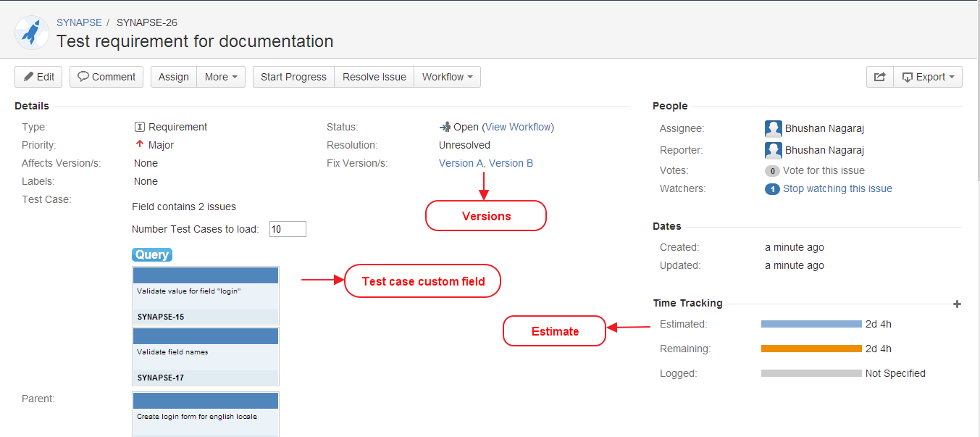Image resolution: width=980 pixels, height=437 pixels.
Task: Open the View Workflow link
Action: click(518, 127)
